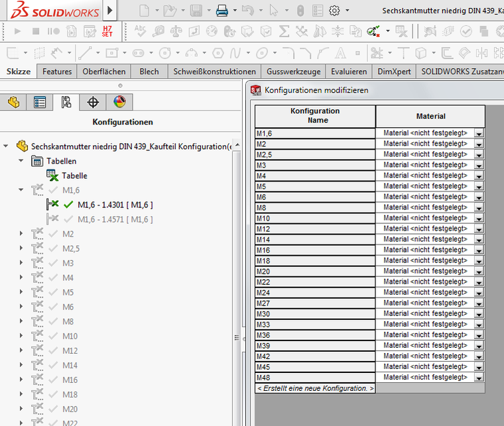Screen dimensions: 504x426
Task: Click the Save disk icon
Action: tap(196, 11)
